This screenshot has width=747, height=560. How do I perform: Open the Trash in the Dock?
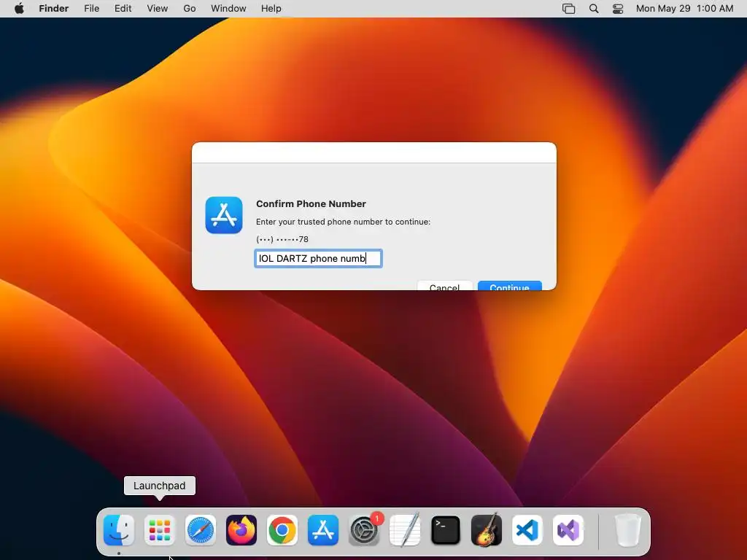click(x=628, y=530)
